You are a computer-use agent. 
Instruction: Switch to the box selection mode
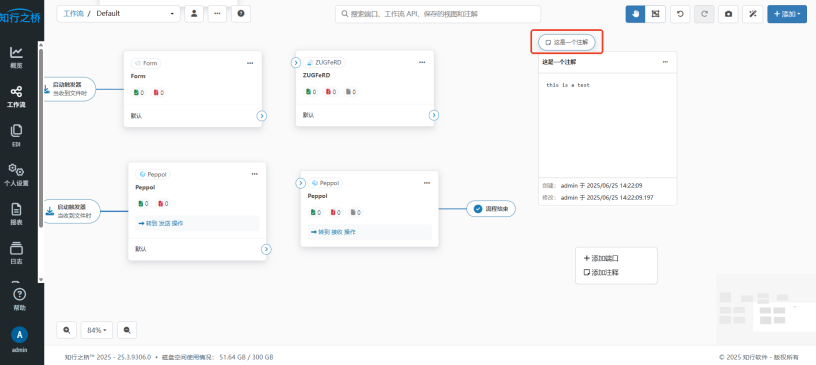pos(655,14)
